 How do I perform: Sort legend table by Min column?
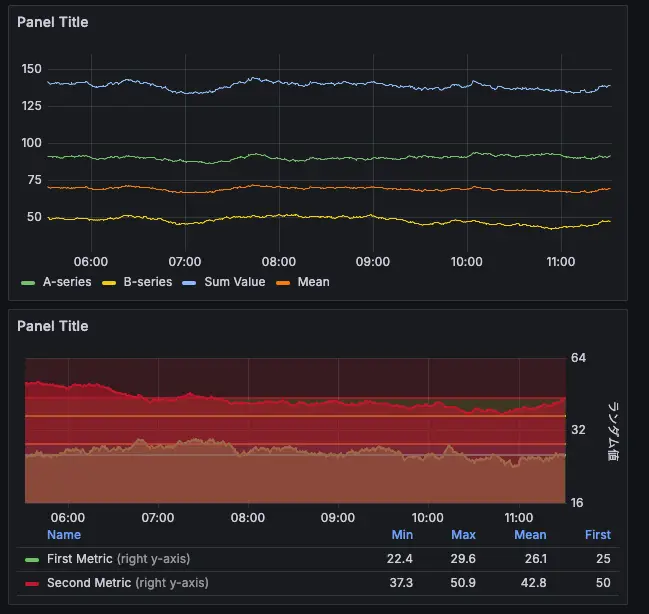[402, 535]
